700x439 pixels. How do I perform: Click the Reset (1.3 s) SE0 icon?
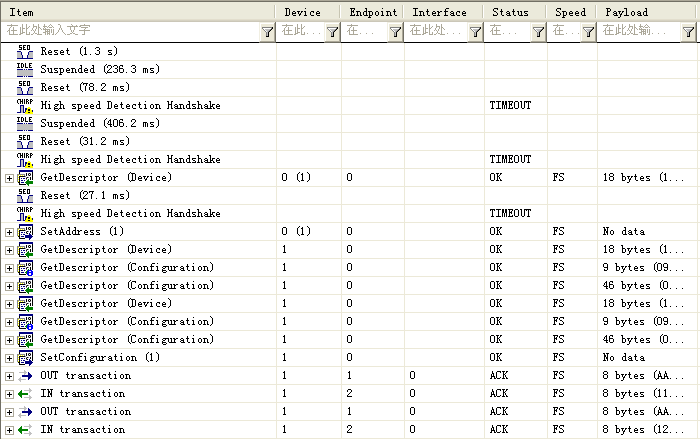tap(26, 51)
